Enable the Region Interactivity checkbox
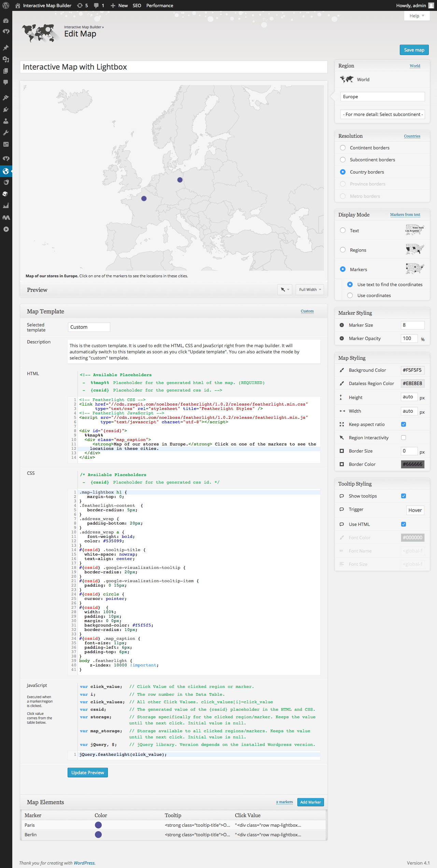This screenshot has width=437, height=868. pos(404,438)
